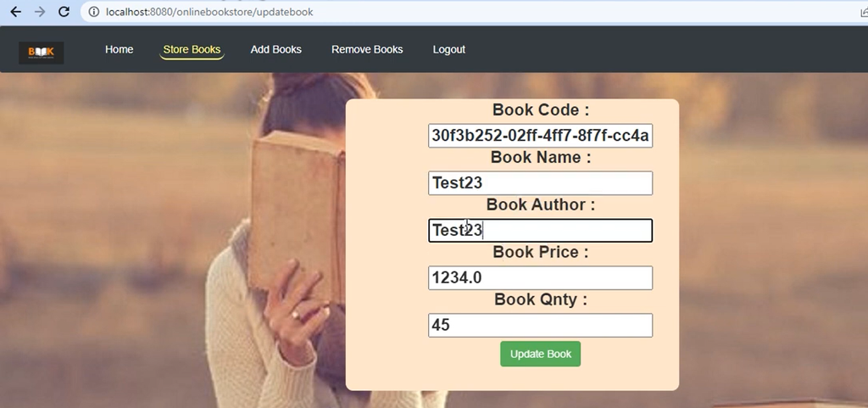Image resolution: width=868 pixels, height=408 pixels.
Task: Go back with the browser back arrow
Action: [x=15, y=12]
